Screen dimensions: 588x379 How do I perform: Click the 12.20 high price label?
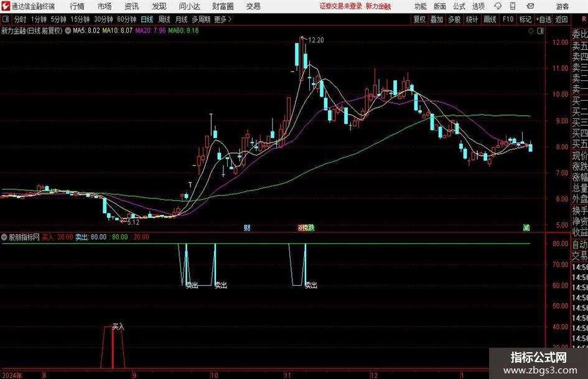tap(315, 40)
